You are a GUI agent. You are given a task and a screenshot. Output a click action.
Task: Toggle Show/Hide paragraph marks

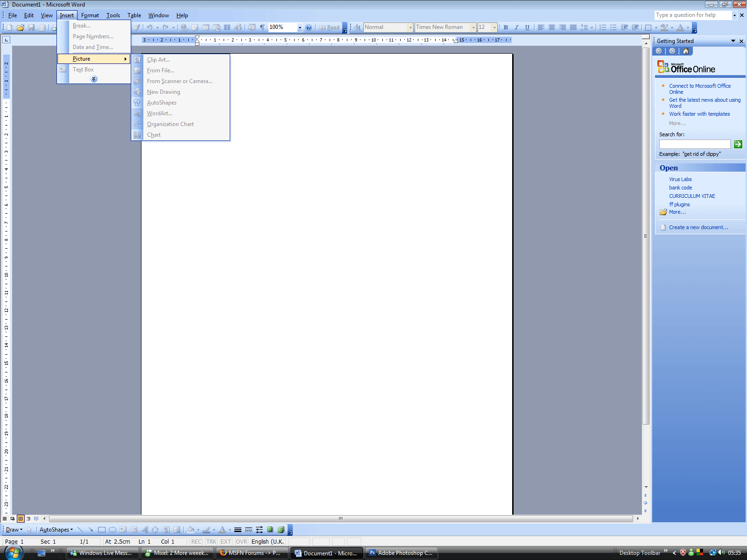[x=262, y=28]
